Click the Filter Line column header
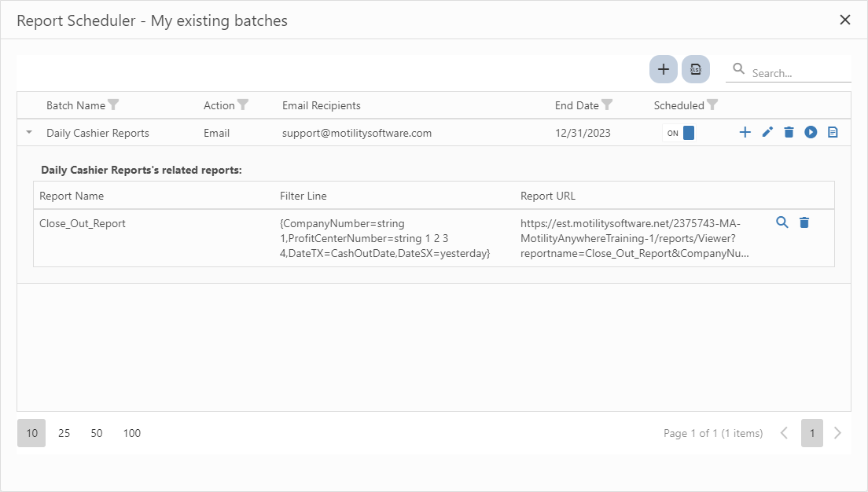The image size is (868, 492). pyautogui.click(x=303, y=196)
